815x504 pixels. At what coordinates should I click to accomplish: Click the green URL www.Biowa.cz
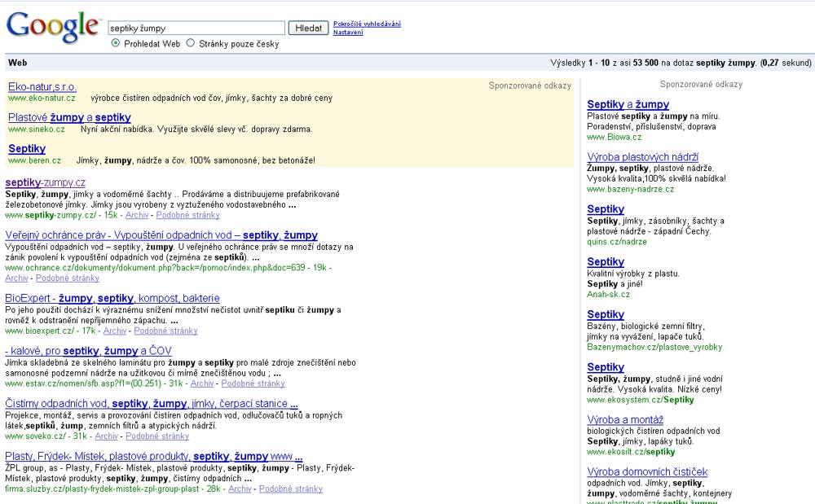(x=615, y=137)
